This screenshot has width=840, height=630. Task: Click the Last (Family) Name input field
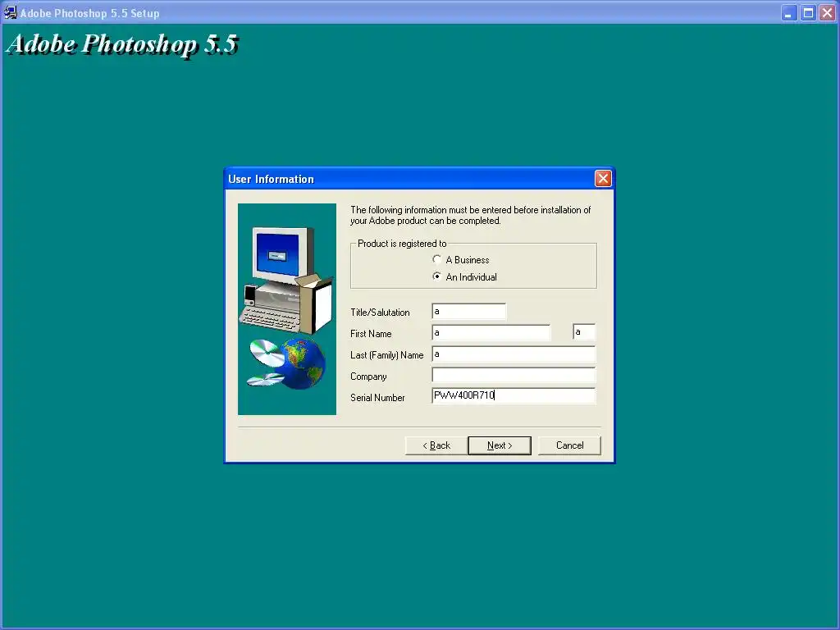click(x=514, y=354)
